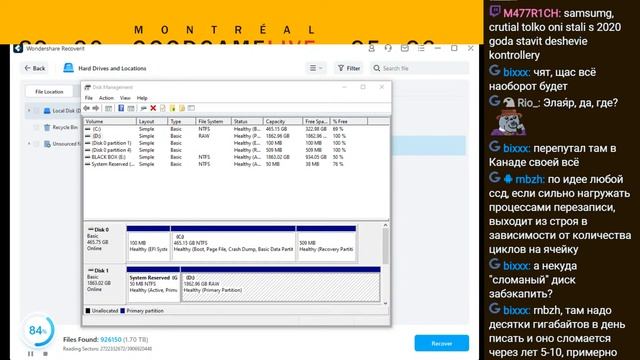
Task: Open the Help menu in Disk Management
Action: [142, 98]
